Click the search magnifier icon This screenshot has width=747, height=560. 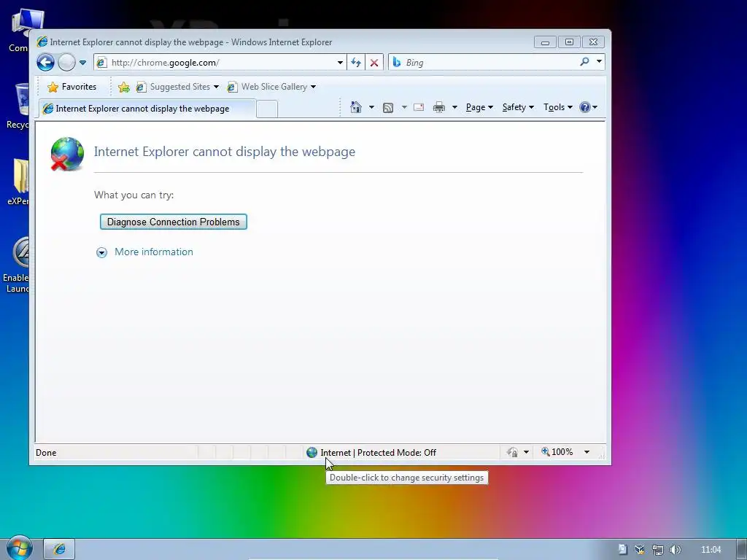pos(584,62)
